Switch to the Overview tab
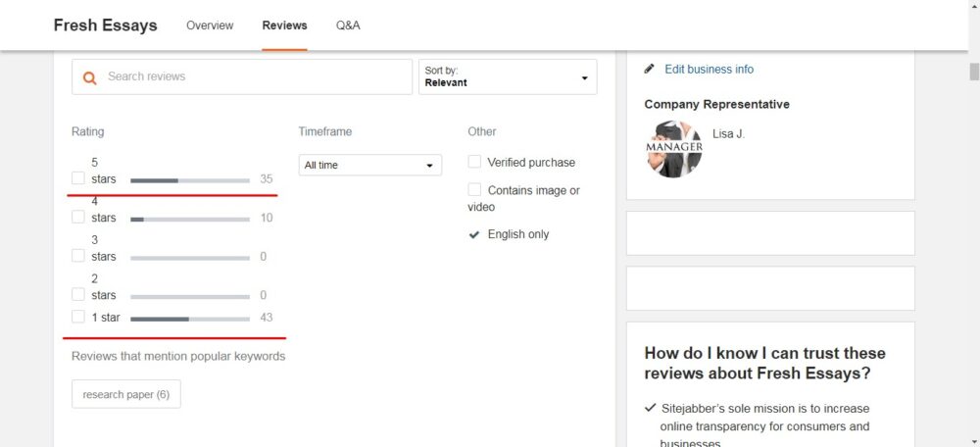980x447 pixels. pos(210,25)
